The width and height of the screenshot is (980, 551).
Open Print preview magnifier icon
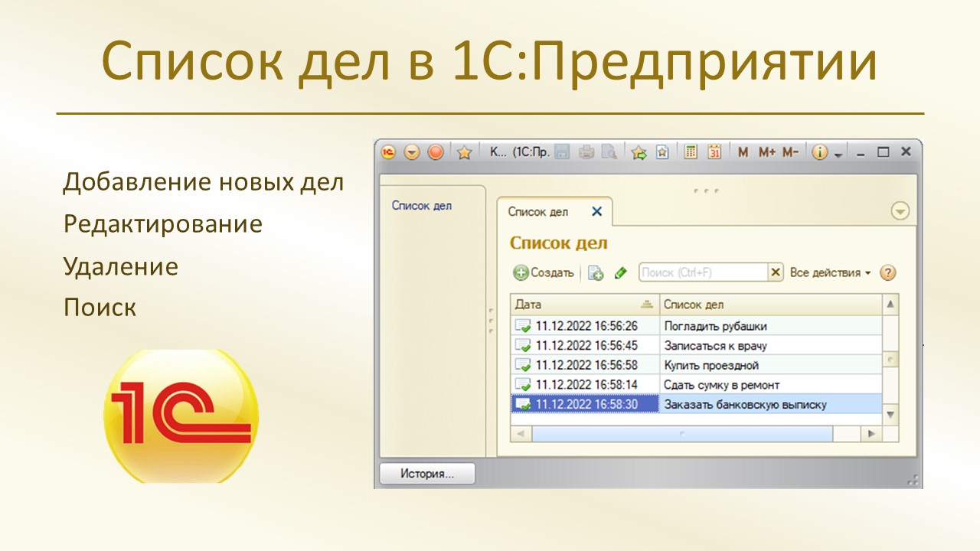[x=609, y=152]
